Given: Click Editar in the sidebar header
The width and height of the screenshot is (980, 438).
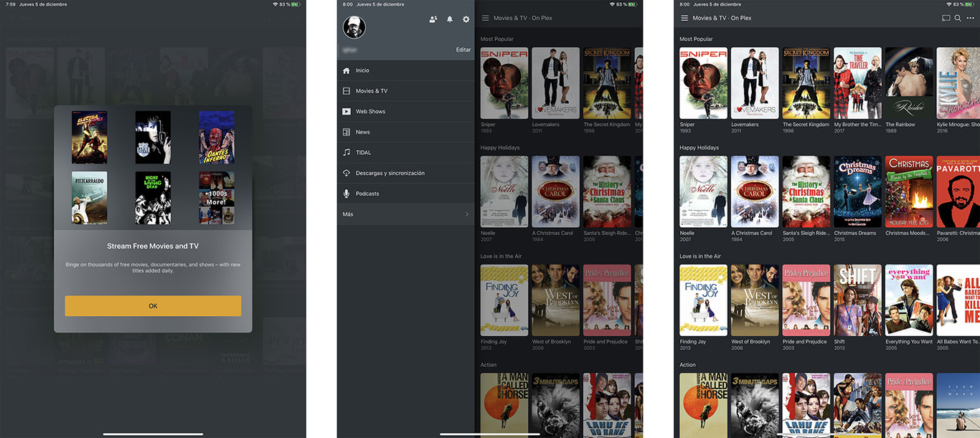Looking at the screenshot, I should point(463,49).
